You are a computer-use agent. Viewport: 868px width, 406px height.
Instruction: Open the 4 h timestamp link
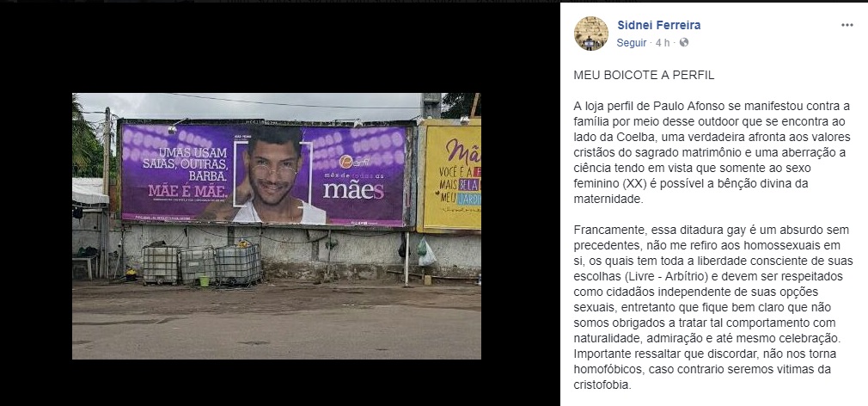click(x=663, y=43)
